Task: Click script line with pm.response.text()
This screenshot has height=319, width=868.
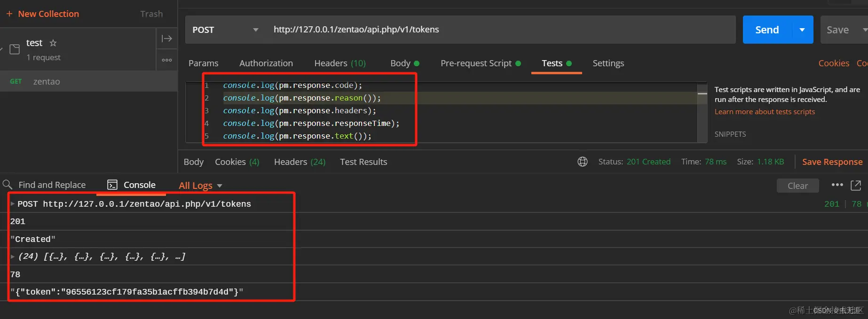Action: [x=297, y=136]
